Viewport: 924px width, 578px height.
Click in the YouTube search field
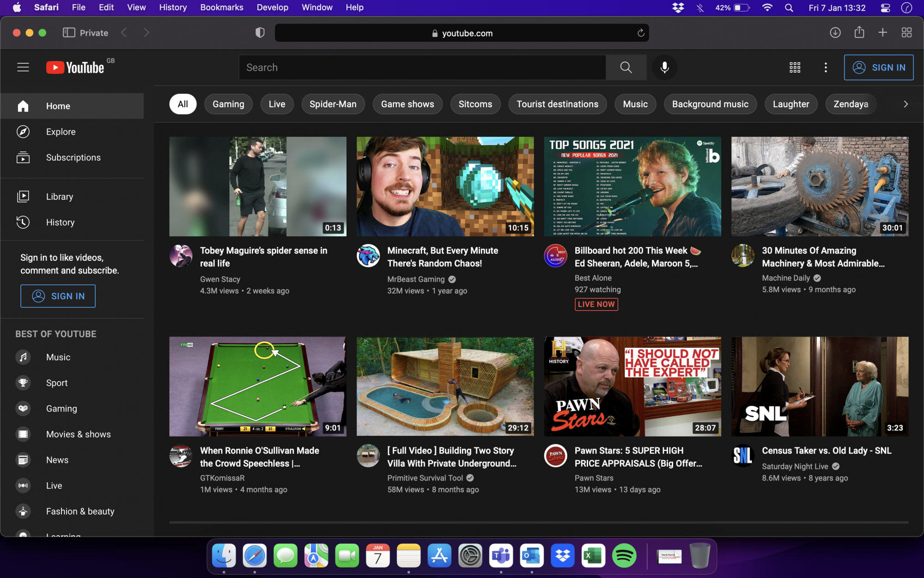422,68
